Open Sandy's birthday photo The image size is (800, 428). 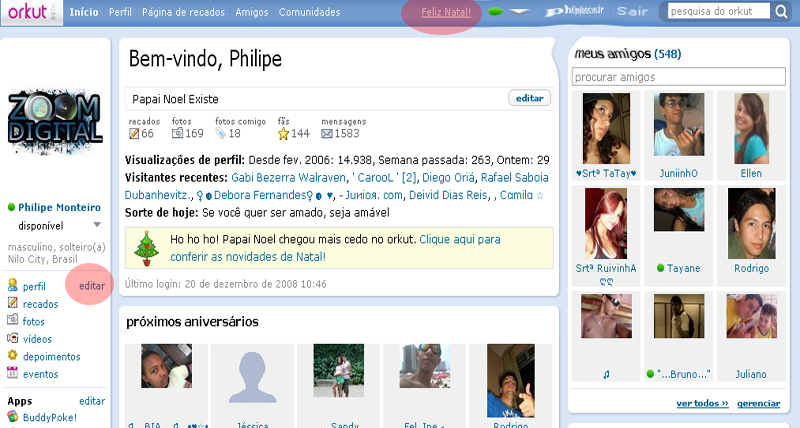click(339, 370)
